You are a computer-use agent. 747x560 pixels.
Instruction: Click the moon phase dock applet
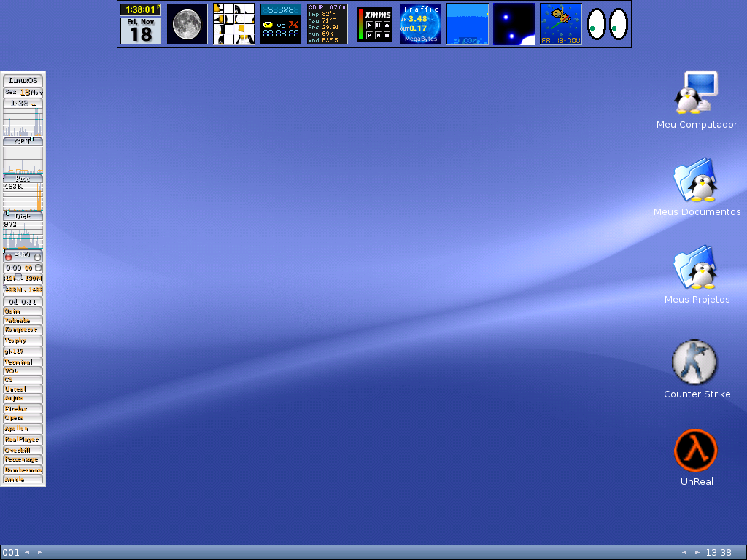coord(187,24)
